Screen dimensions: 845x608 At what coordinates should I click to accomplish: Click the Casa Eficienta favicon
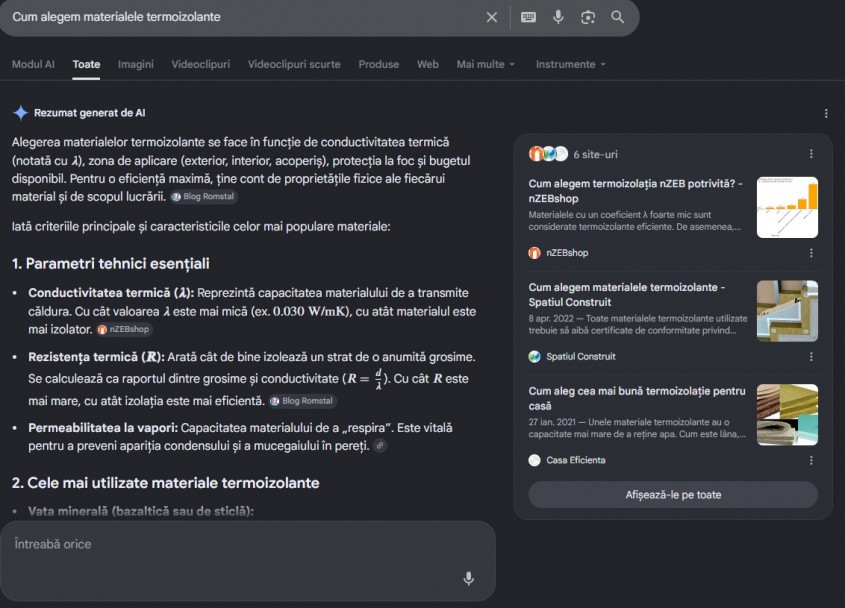pos(534,460)
